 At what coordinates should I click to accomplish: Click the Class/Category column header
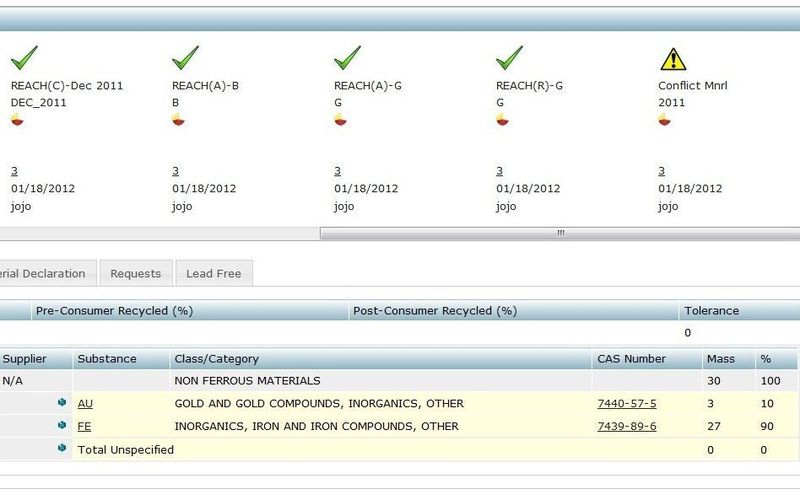coord(216,358)
